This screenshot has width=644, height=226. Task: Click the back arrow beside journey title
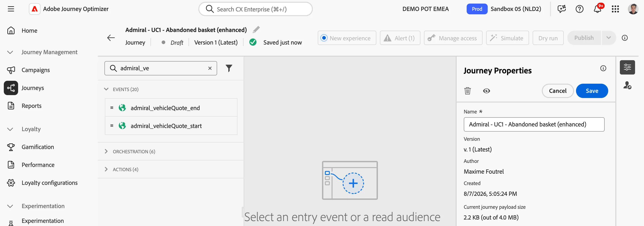tap(111, 38)
